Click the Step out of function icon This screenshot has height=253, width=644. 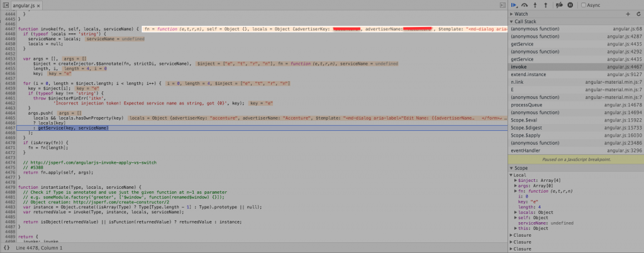tap(546, 5)
